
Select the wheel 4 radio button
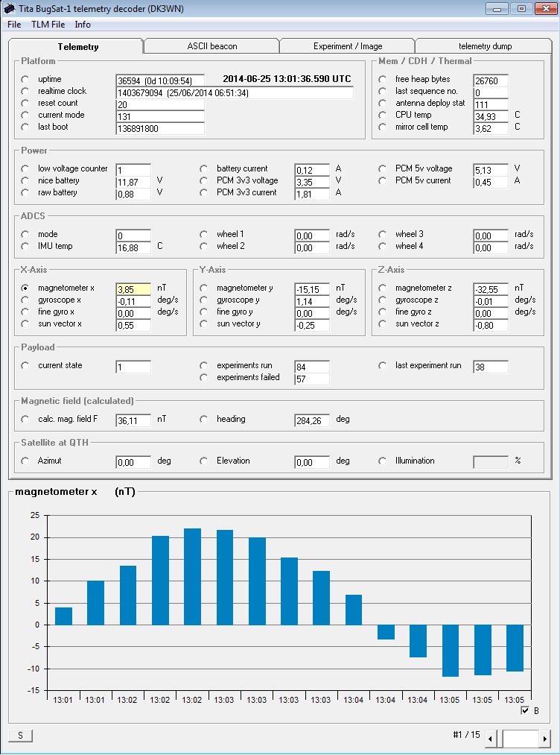[x=383, y=247]
